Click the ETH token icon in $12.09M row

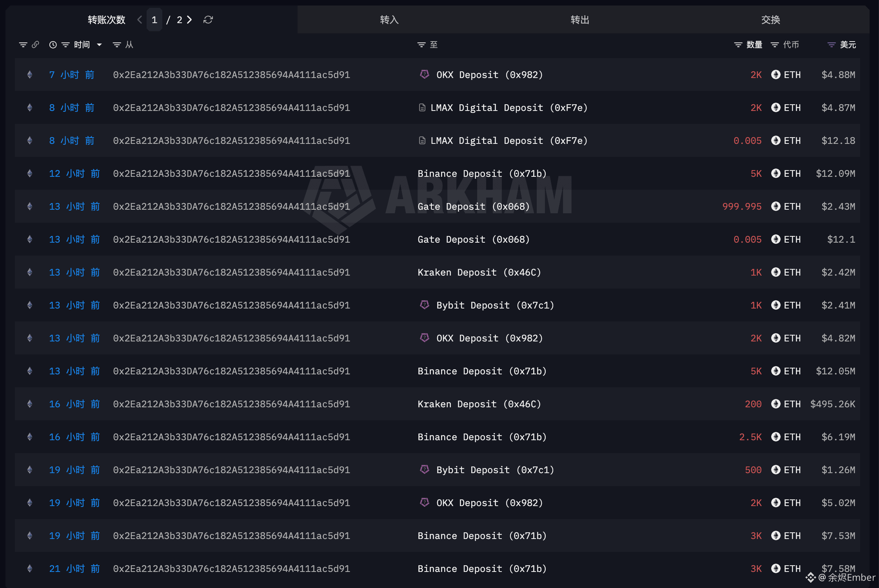[x=775, y=173]
